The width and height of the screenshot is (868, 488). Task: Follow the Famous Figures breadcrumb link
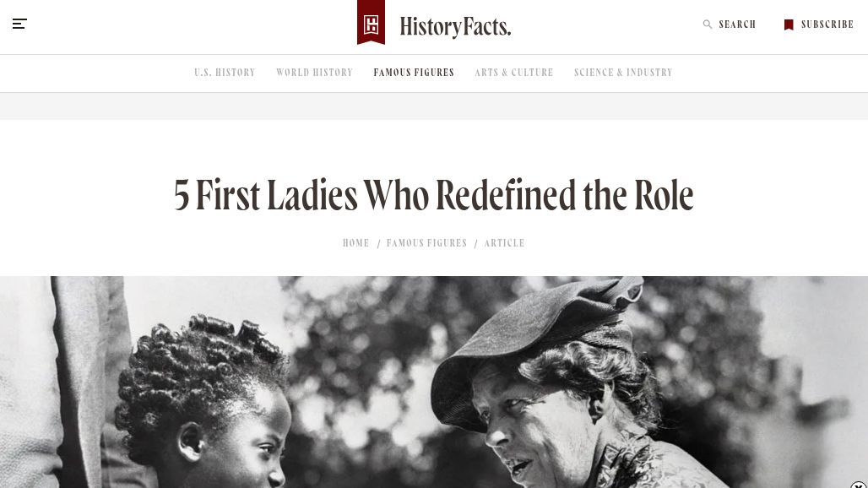point(426,243)
